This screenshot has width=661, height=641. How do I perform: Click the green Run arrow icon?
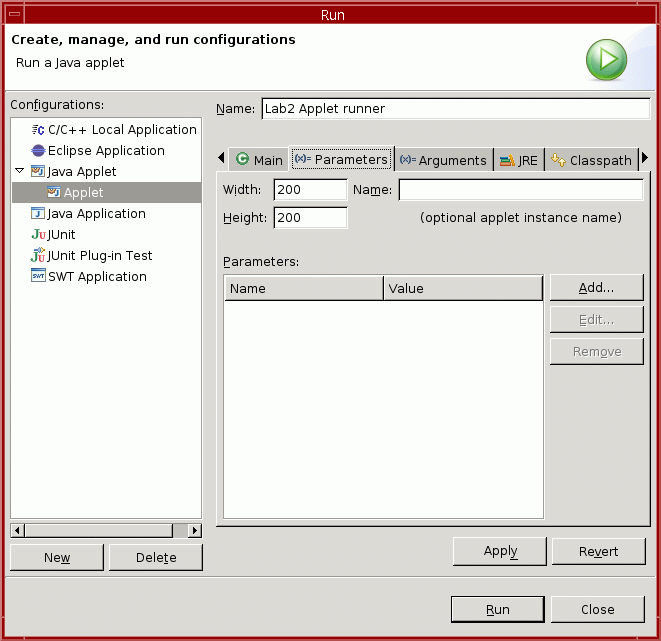pyautogui.click(x=606, y=60)
